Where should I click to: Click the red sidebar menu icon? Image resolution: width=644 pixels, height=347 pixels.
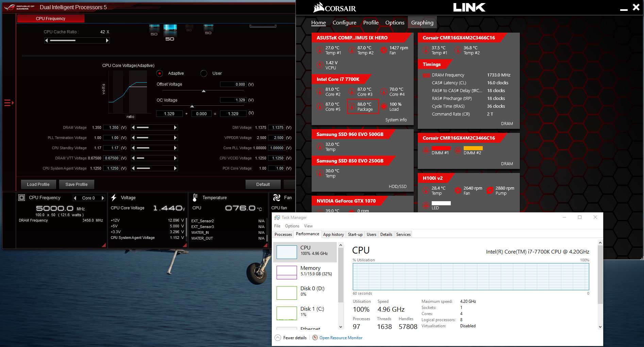9,103
